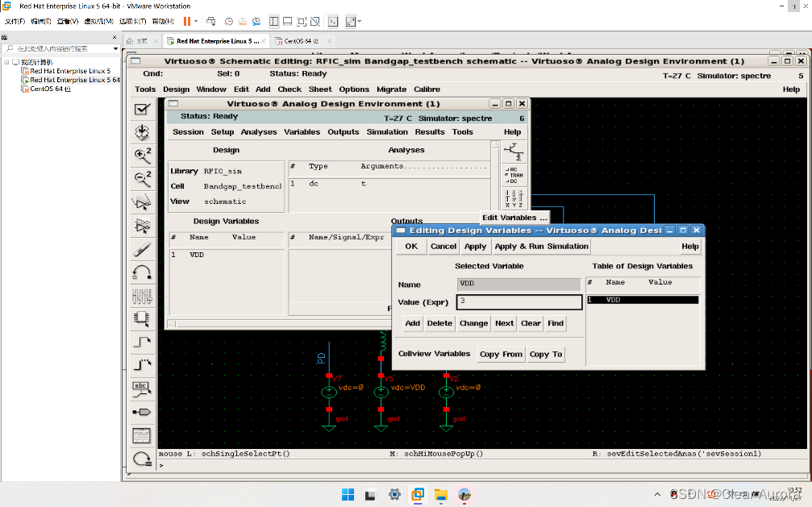Click the Zoom In by 2 icon
The image size is (812, 507).
pyautogui.click(x=142, y=156)
